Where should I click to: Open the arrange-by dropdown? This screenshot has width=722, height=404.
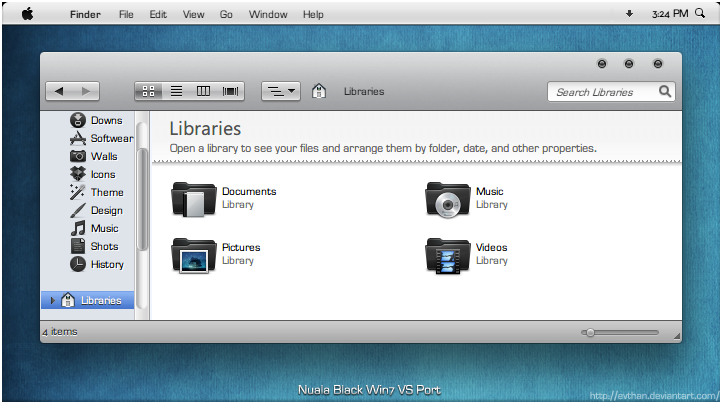click(x=280, y=91)
